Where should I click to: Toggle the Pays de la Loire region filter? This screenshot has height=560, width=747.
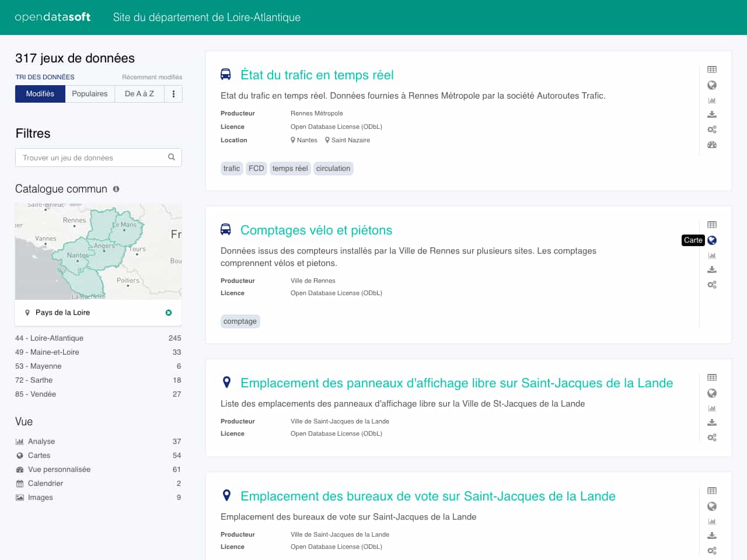pos(168,313)
